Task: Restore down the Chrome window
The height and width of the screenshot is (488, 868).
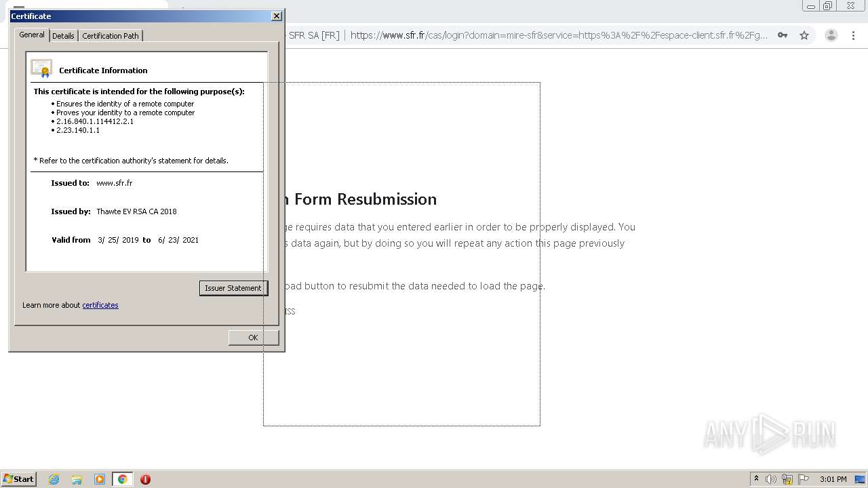Action: click(x=828, y=6)
